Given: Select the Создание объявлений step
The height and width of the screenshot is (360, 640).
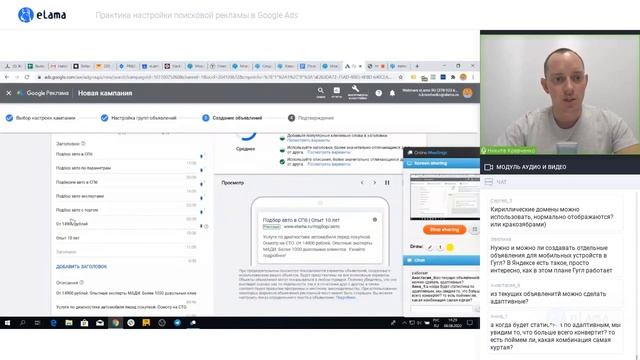Looking at the screenshot, I should 232,118.
